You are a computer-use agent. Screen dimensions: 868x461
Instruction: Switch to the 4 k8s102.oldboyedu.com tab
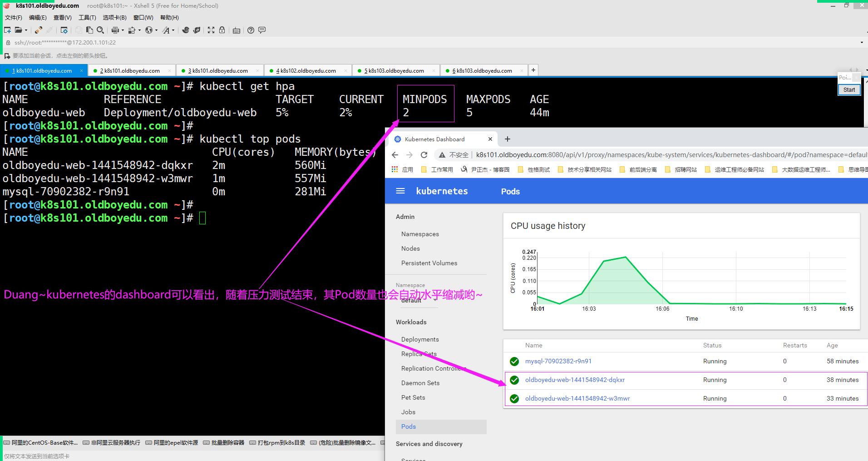click(x=308, y=71)
